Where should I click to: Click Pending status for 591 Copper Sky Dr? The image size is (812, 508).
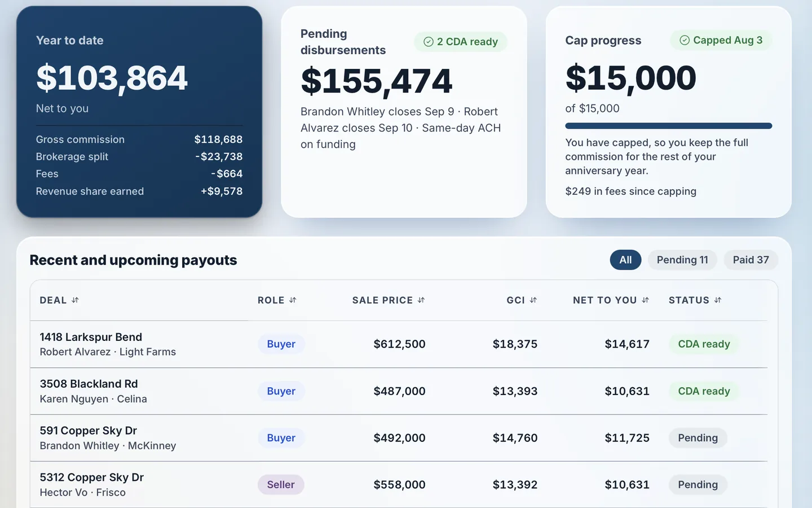[x=698, y=438]
